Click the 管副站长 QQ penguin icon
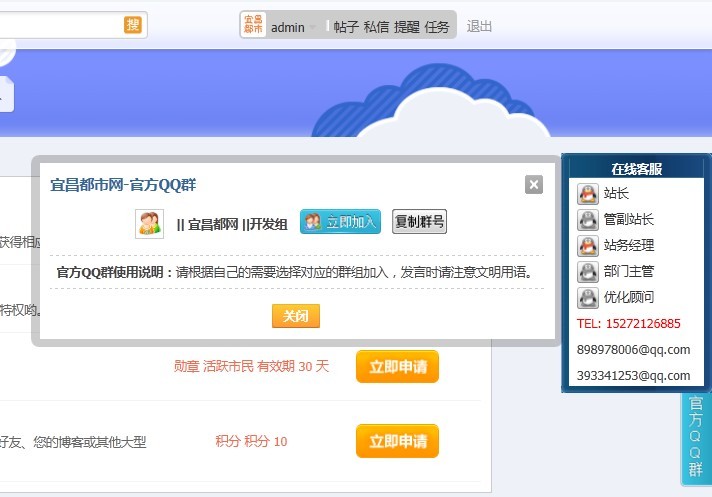 [588, 220]
